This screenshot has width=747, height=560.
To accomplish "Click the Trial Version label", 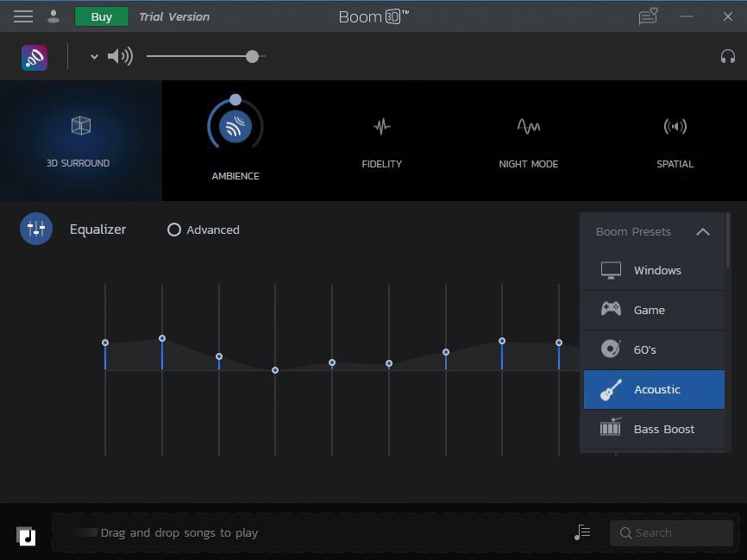I will [174, 16].
